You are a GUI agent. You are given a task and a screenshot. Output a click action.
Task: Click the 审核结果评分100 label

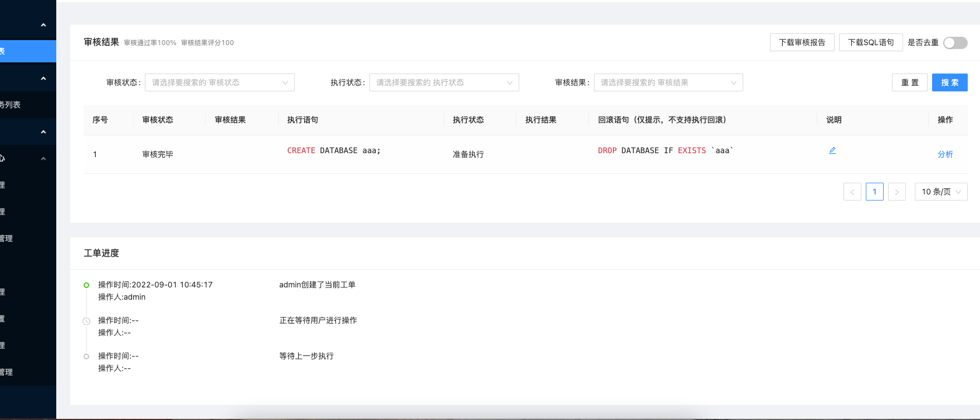[207, 43]
